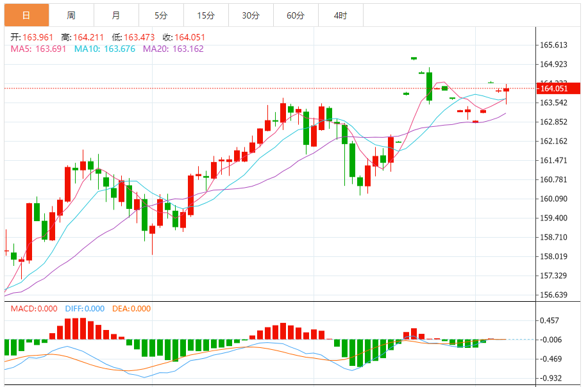The height and width of the screenshot is (387, 588).
Task: Open the 15分 timeframe tab
Action: click(206, 15)
